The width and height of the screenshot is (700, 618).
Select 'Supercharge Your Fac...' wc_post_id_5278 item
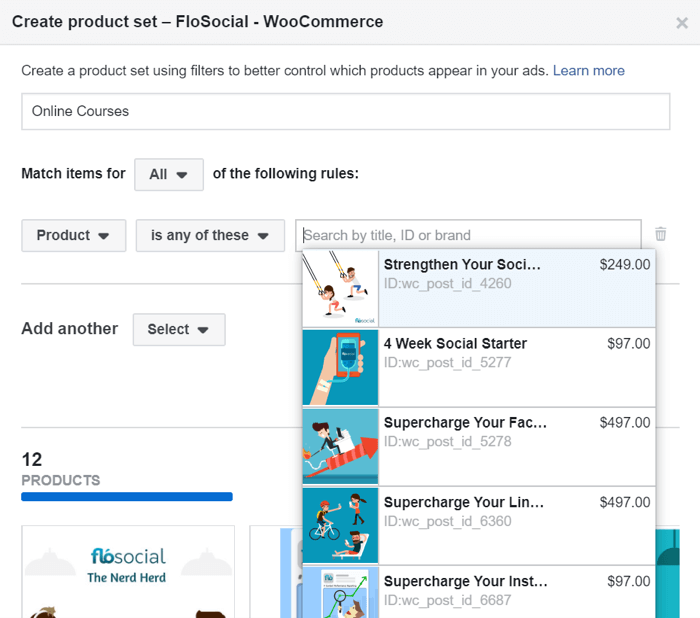515,431
